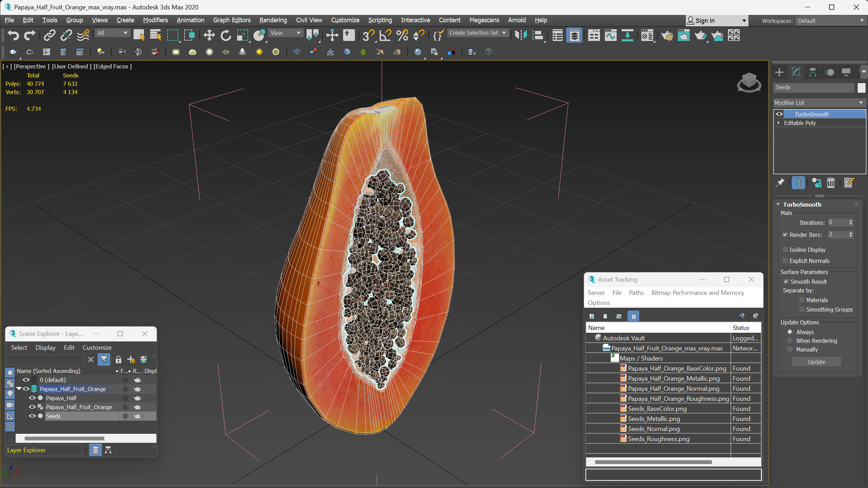Viewport: 868px width, 488px height.
Task: Toggle Smooth Result checkbox
Action: click(x=786, y=281)
